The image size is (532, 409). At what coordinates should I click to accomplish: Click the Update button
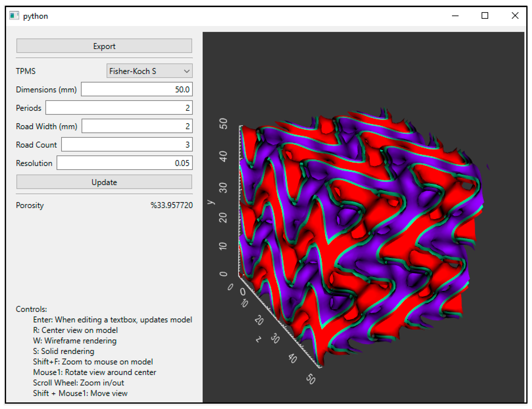pyautogui.click(x=104, y=182)
